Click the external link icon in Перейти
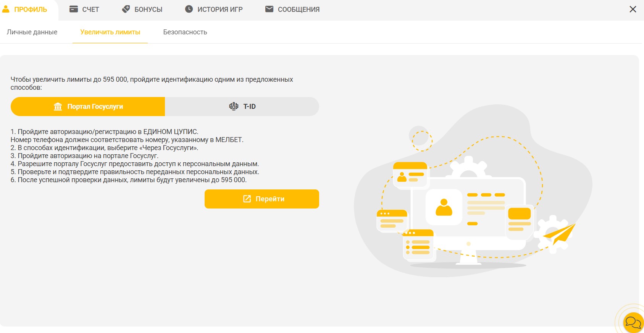This screenshot has width=644, height=333. click(247, 199)
